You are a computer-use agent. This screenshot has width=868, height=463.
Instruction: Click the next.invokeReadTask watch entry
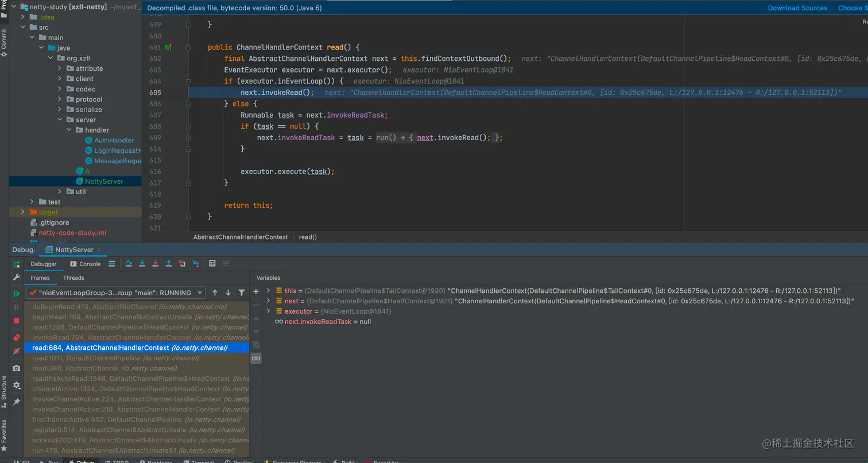point(323,322)
